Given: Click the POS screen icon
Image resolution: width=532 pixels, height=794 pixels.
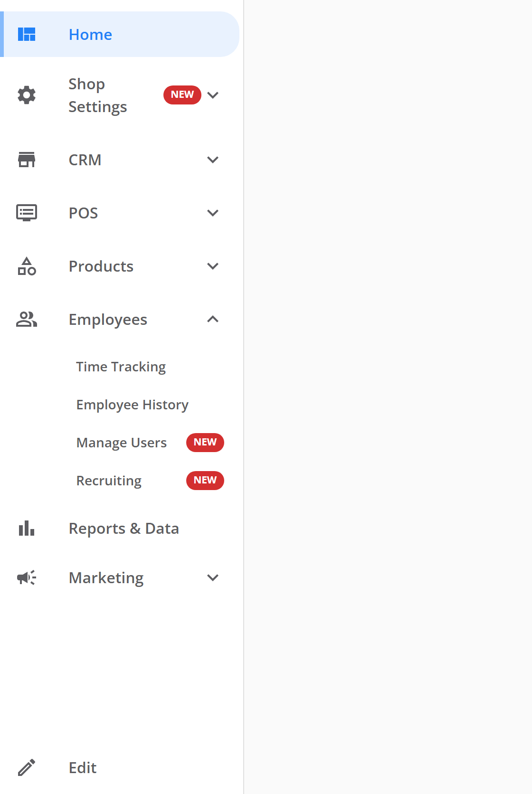Looking at the screenshot, I should click(27, 213).
